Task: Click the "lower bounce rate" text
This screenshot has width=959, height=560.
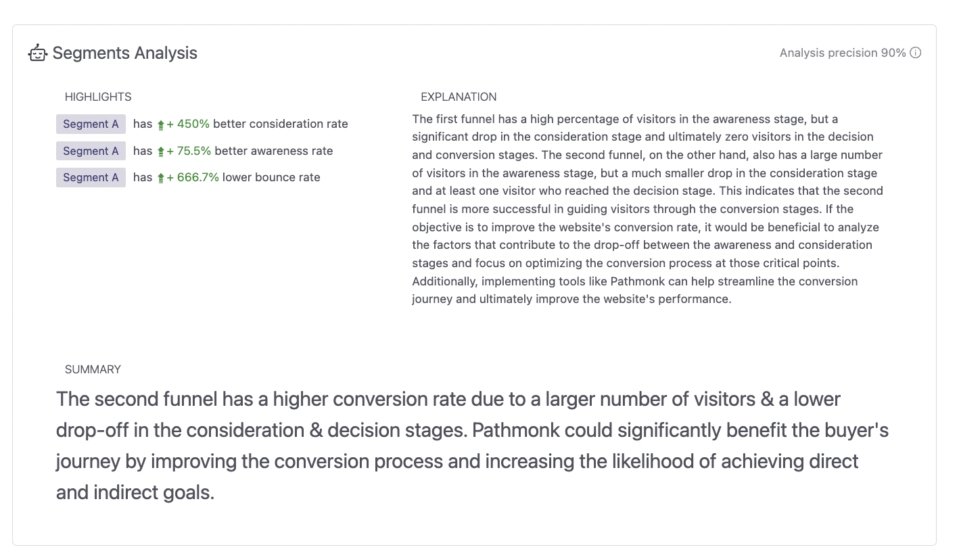Action: click(x=271, y=178)
